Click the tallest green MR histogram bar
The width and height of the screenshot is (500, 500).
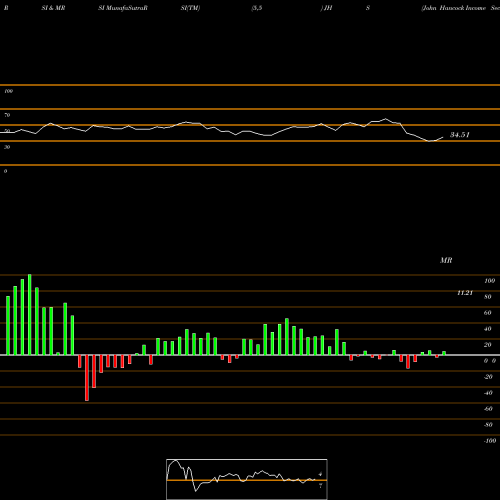pyautogui.click(x=30, y=315)
